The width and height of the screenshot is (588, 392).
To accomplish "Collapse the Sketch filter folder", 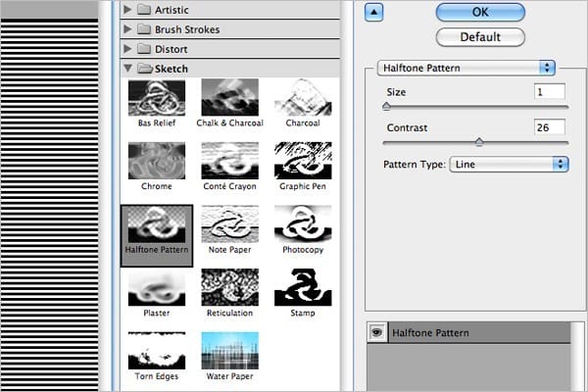I will coord(127,69).
